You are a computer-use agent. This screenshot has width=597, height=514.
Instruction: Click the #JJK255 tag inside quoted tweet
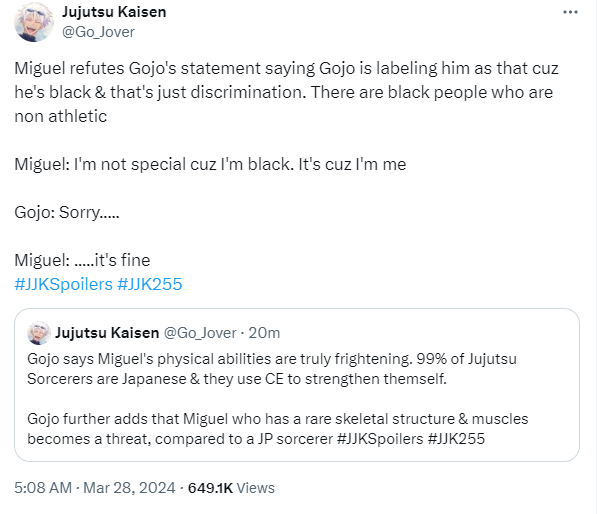click(x=456, y=439)
